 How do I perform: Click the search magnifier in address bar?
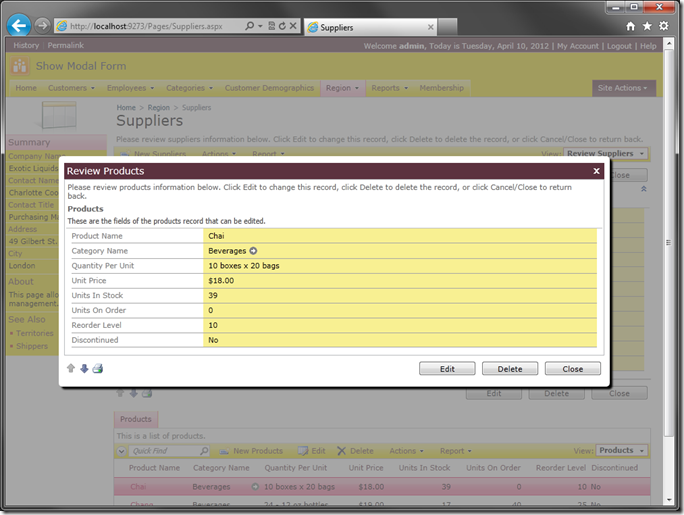(x=249, y=26)
